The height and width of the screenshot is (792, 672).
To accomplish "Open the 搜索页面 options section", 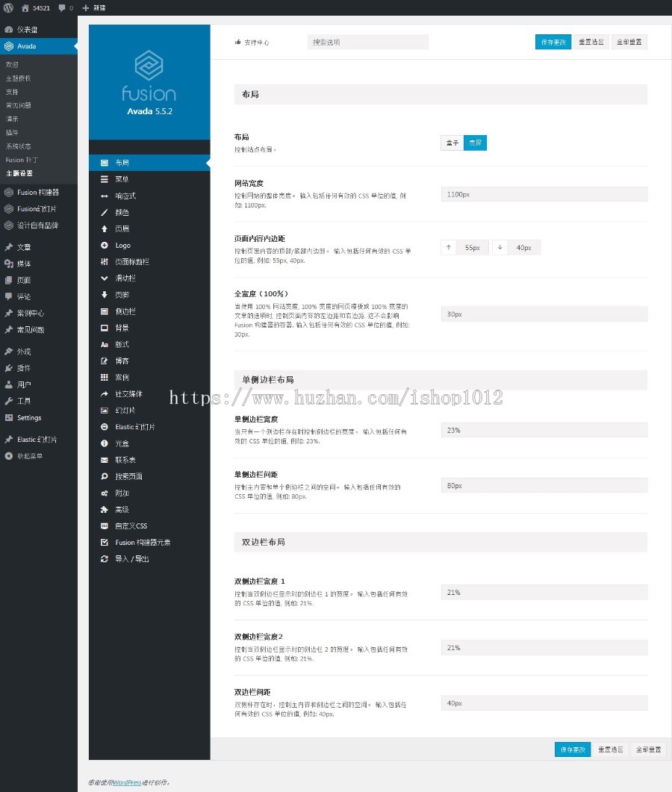I will coord(149,476).
